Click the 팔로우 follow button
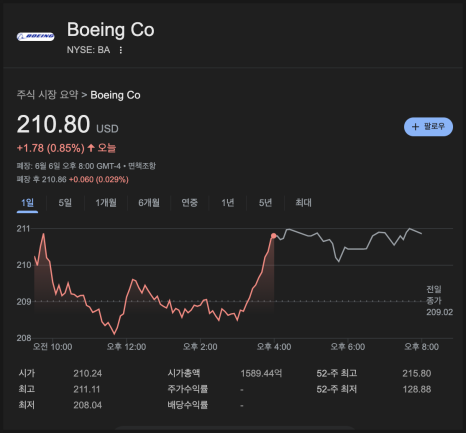 point(428,127)
